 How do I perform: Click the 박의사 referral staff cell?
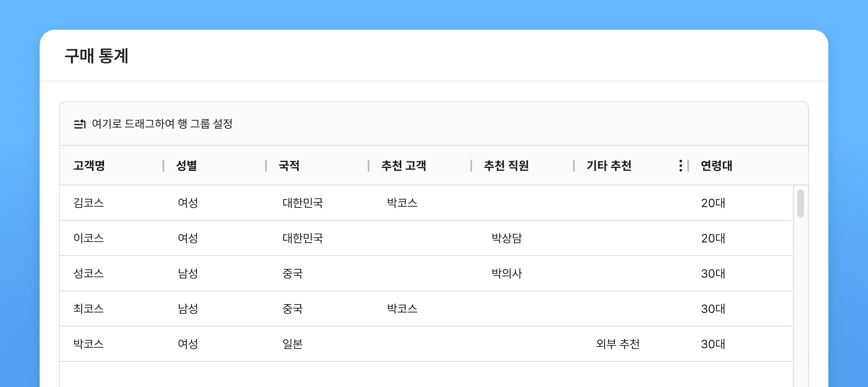507,273
